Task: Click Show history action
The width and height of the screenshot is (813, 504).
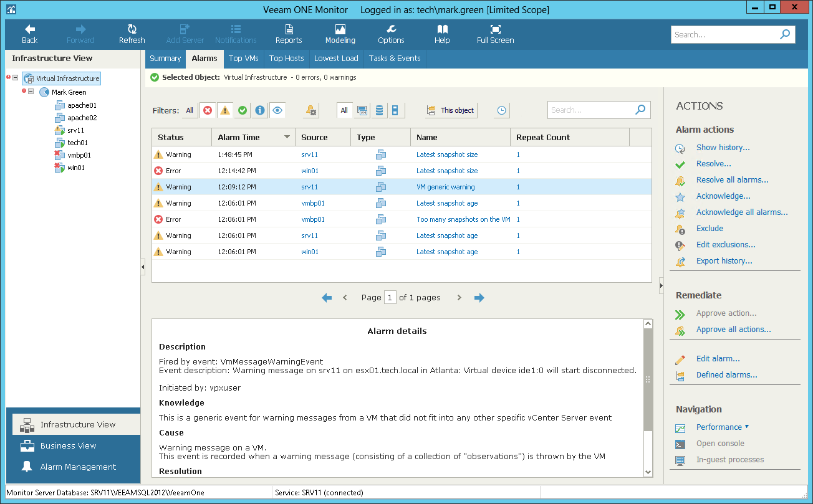Action: pos(723,148)
